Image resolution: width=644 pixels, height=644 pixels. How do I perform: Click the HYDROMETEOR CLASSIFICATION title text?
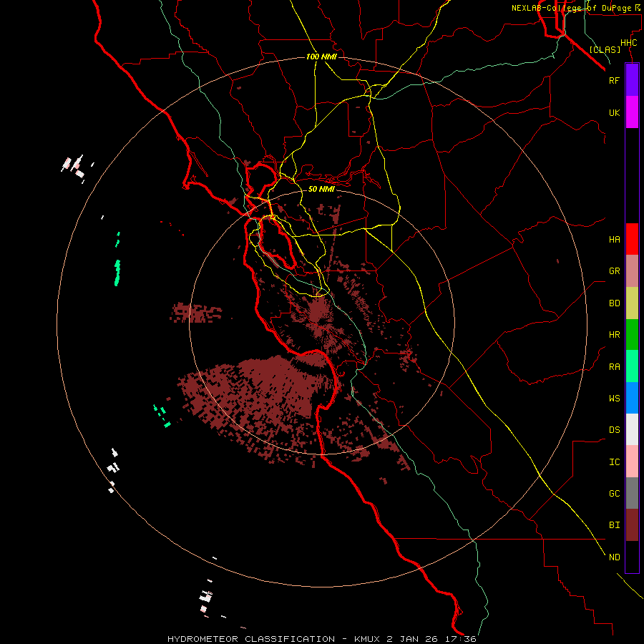251,639
